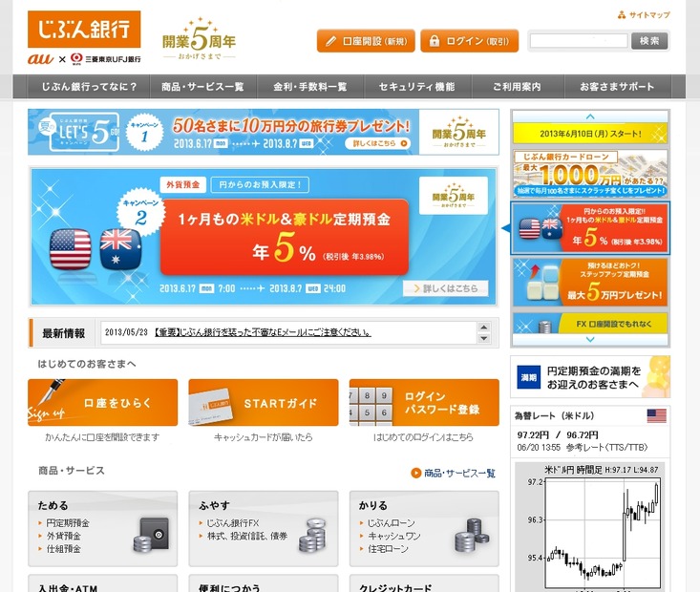Click the Australian flag icon in main banner
Viewport: 700px width, 592px height.
click(120, 249)
